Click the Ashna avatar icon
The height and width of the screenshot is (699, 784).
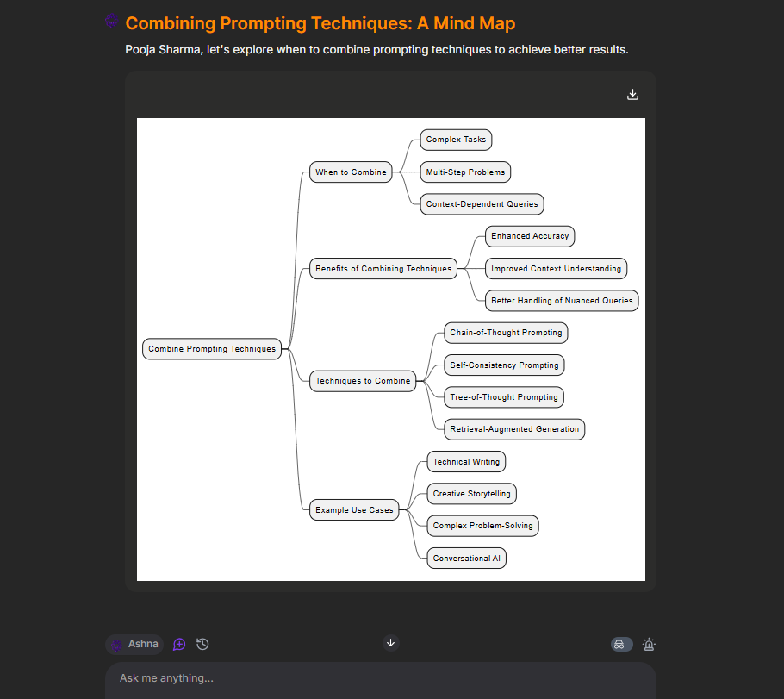pyautogui.click(x=117, y=644)
